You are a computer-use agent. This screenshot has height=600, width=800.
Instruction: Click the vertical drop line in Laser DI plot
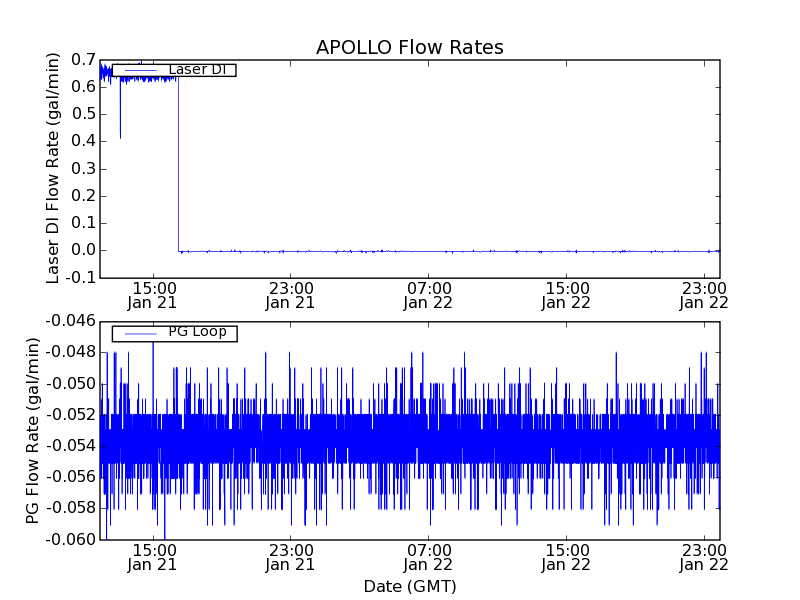(x=179, y=165)
